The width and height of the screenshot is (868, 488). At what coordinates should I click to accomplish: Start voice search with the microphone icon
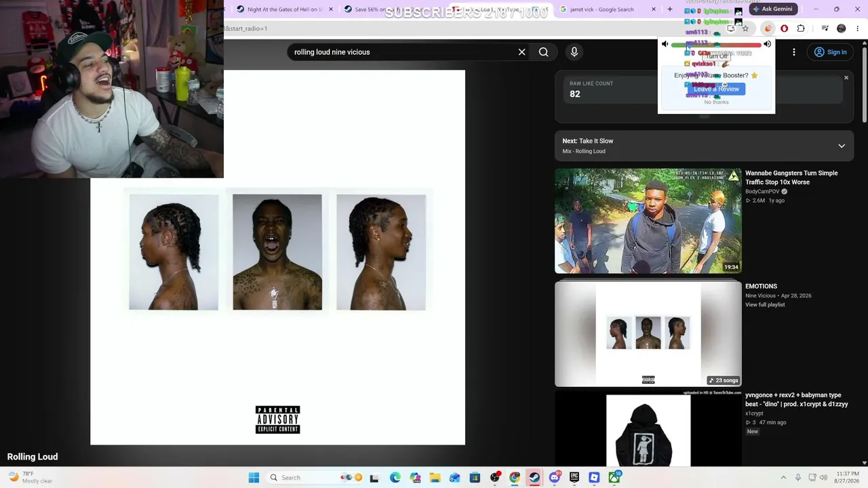(574, 52)
